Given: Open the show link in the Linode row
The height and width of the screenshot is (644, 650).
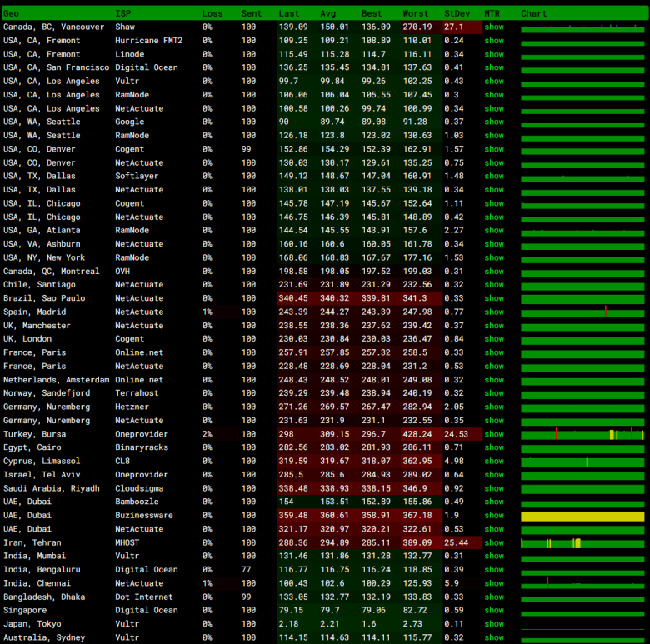Looking at the screenshot, I should click(494, 54).
